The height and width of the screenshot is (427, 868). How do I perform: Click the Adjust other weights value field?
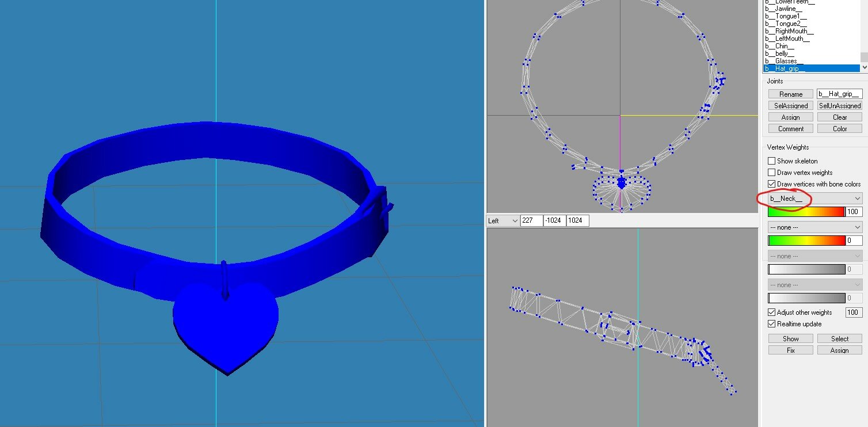853,312
